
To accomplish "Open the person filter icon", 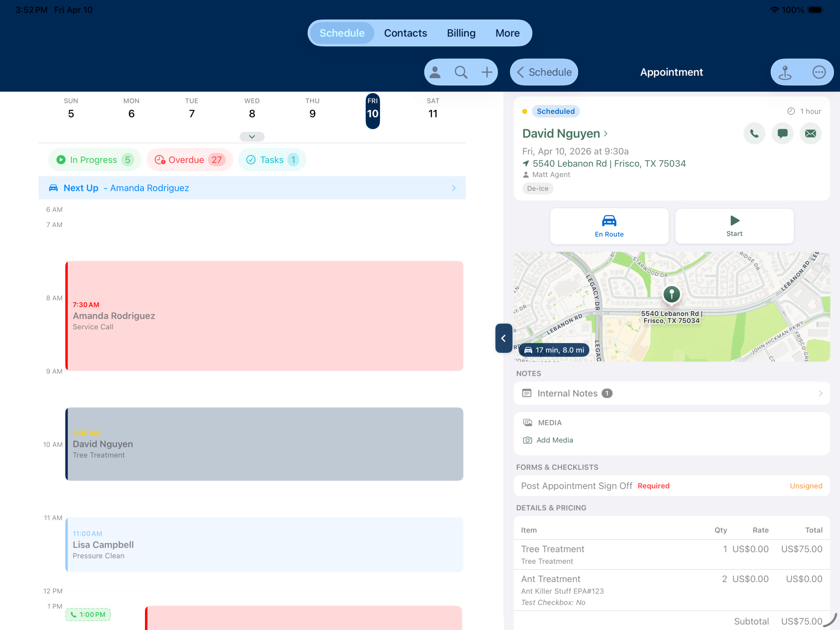I will [x=435, y=72].
